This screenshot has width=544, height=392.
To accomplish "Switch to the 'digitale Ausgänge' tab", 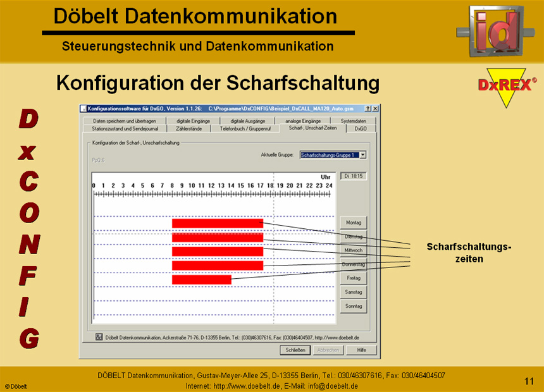I will (248, 121).
